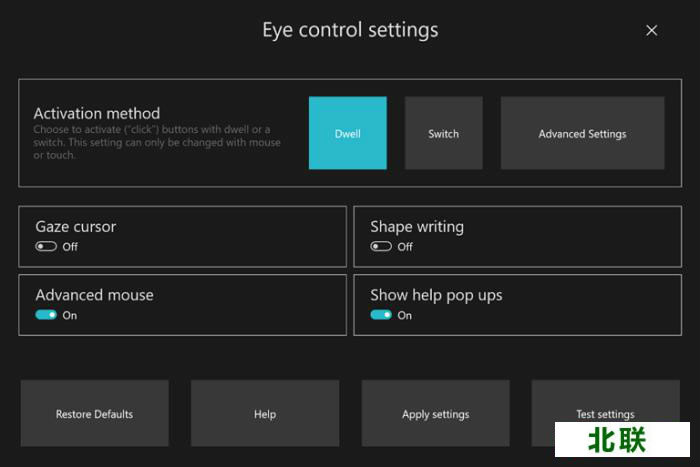Open the Help button
The height and width of the screenshot is (467, 700).
[x=264, y=413]
